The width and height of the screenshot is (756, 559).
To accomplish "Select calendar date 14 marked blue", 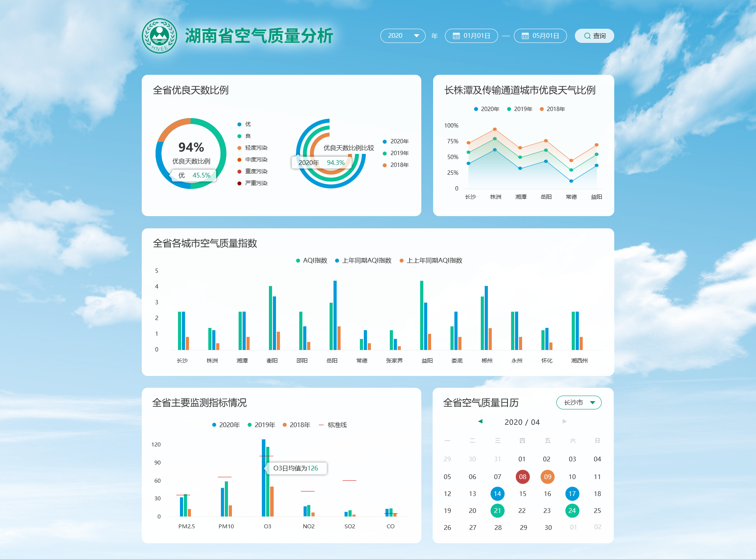I will [x=497, y=494].
